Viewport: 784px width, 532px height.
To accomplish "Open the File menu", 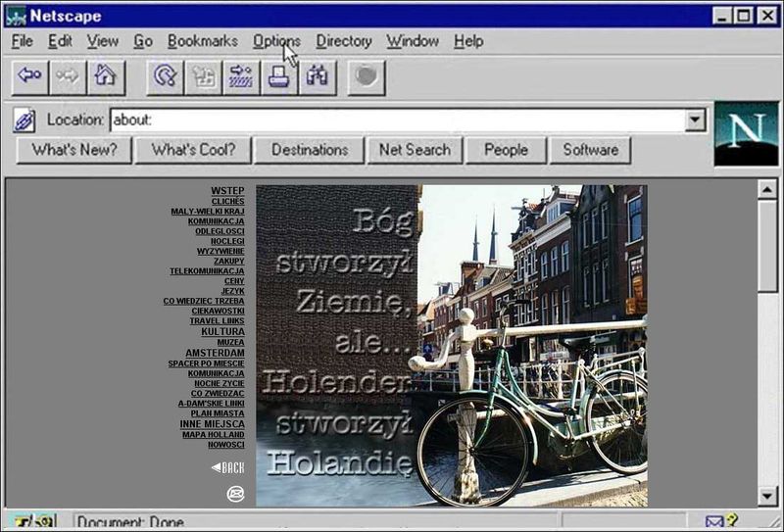I will pos(22,41).
